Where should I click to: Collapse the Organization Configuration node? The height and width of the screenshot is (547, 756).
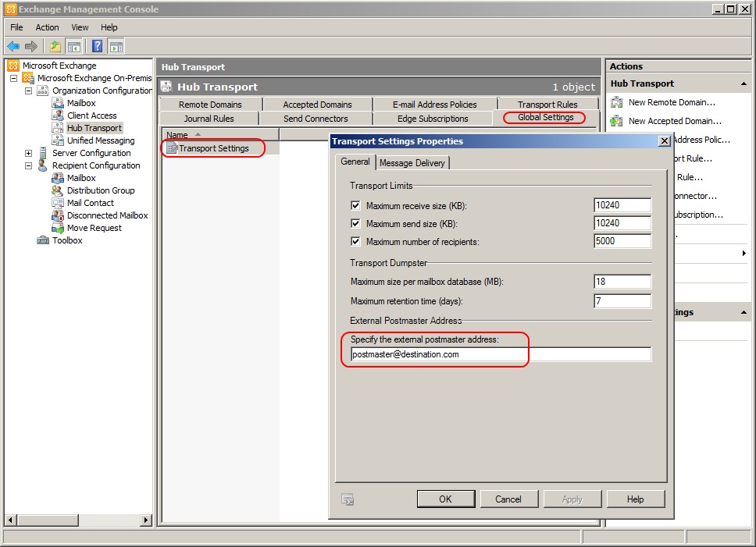coord(28,91)
